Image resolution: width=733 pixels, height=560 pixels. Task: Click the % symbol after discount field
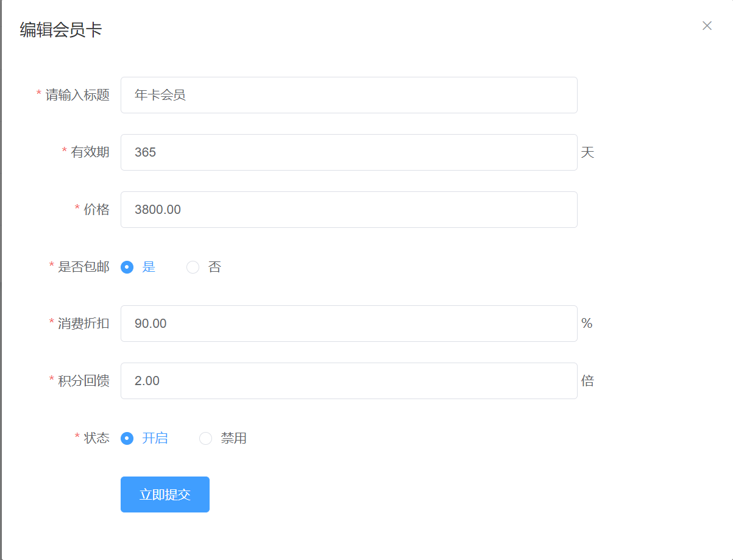coord(587,324)
